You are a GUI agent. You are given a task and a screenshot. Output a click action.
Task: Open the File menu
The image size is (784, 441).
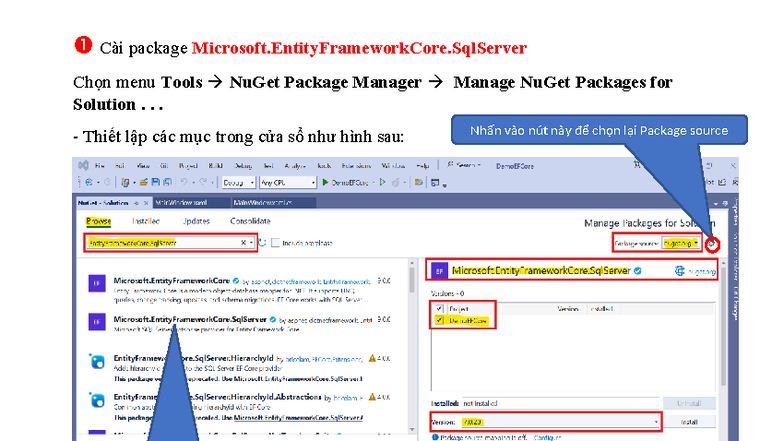pos(100,166)
